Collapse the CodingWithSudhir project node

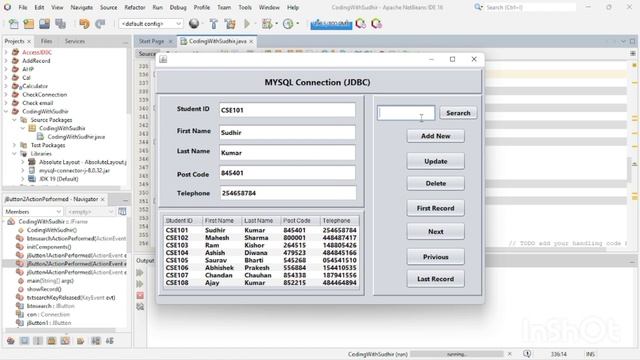coord(6,111)
